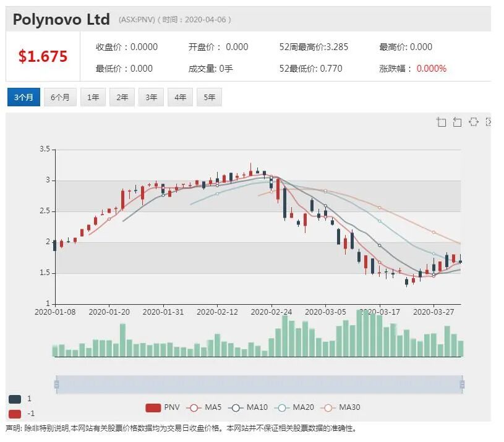Click the disclaimer text starting with 声明

(x=182, y=428)
